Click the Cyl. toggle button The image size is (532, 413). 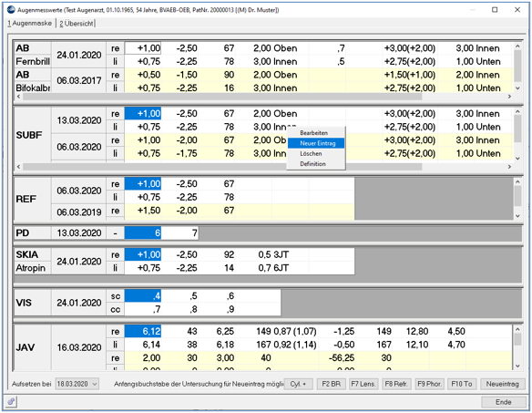pos(298,384)
